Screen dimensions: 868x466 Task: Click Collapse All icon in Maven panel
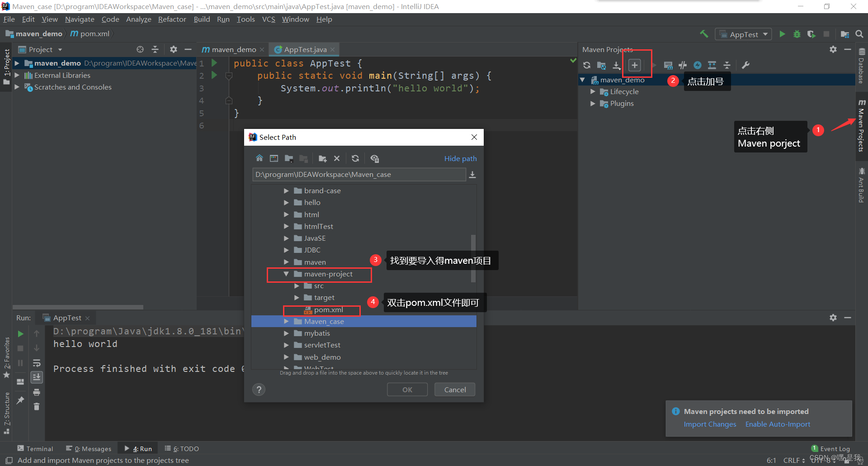click(727, 65)
